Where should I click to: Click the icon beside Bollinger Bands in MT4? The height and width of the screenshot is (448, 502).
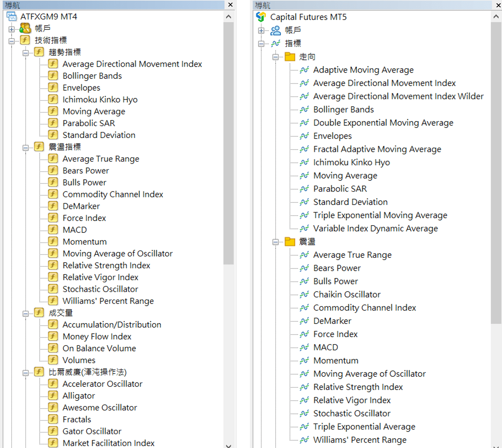point(53,76)
